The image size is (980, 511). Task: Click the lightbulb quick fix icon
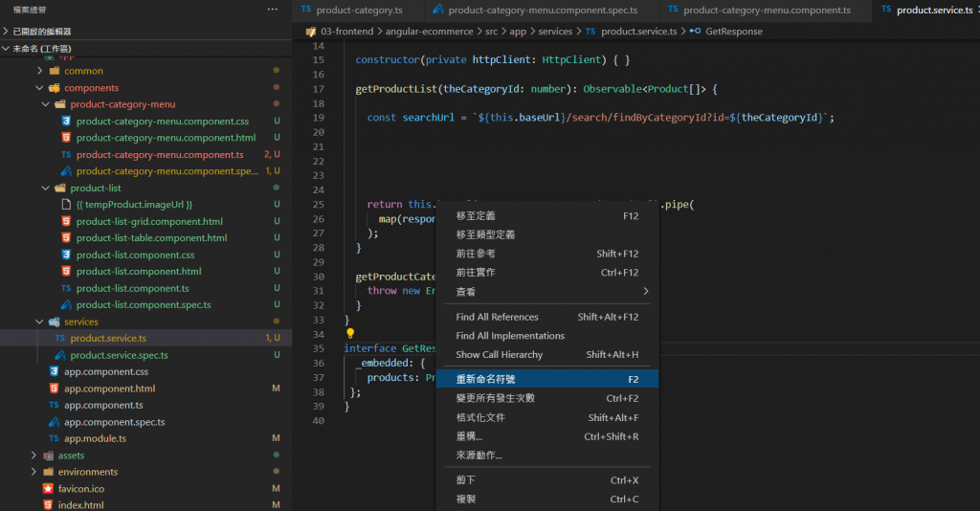pyautogui.click(x=350, y=334)
